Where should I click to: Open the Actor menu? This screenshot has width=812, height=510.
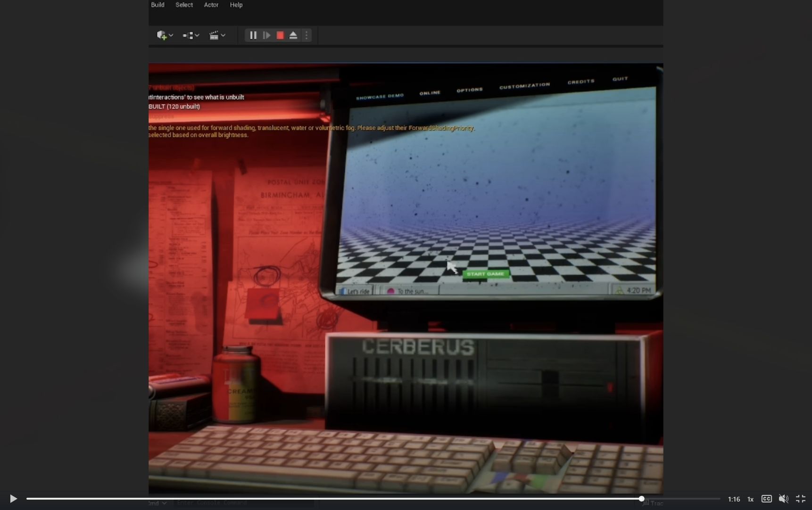point(211,5)
